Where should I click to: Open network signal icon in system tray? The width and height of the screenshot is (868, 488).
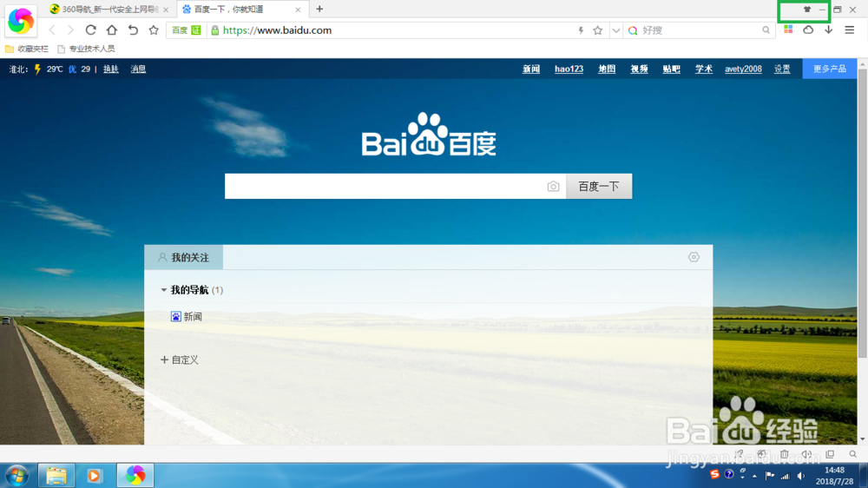[785, 476]
